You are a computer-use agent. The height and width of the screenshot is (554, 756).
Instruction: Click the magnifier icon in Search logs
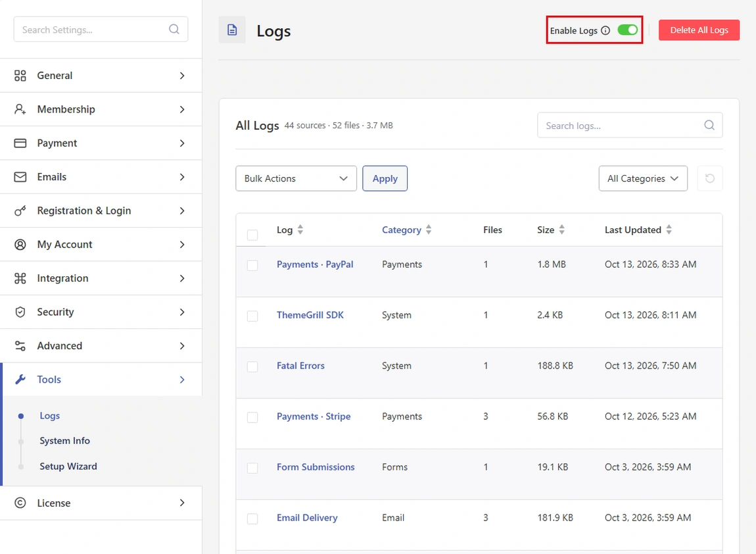pos(709,125)
